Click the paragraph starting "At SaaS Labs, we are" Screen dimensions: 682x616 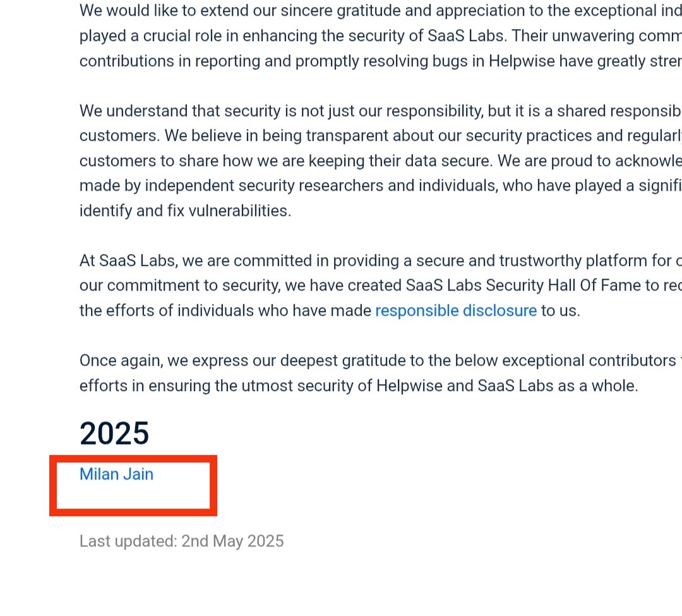(x=381, y=286)
